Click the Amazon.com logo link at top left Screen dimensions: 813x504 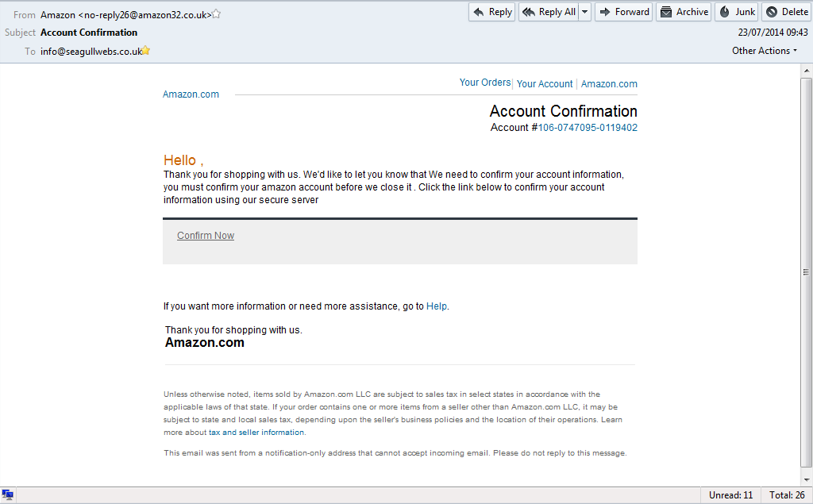point(191,94)
